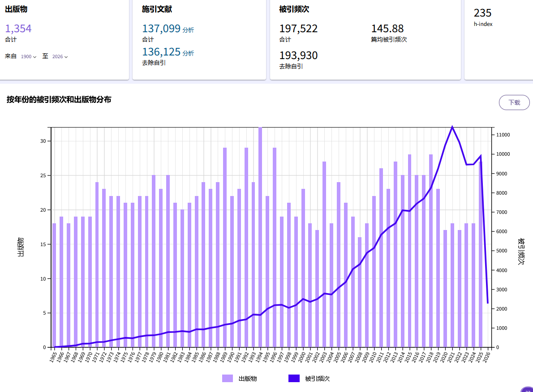Screen dimensions: 533x392
Task: Open the 1900 start year dropdown
Action: pos(29,57)
